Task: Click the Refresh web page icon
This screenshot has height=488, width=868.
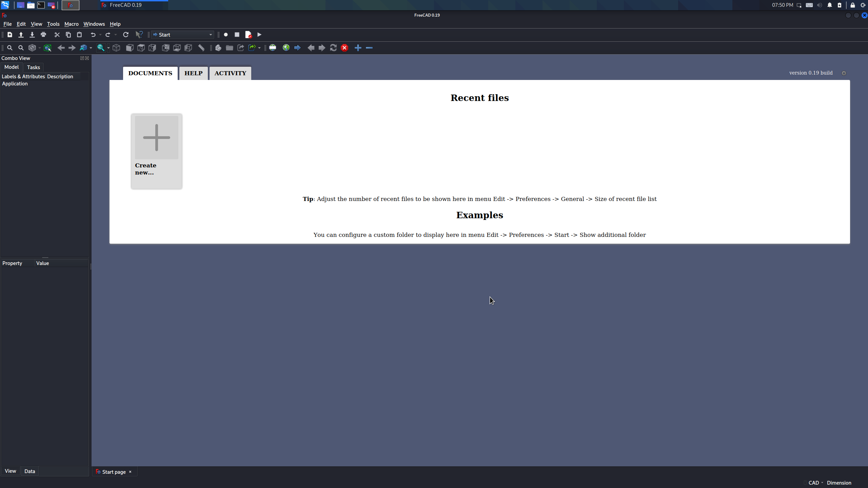Action: click(x=333, y=48)
